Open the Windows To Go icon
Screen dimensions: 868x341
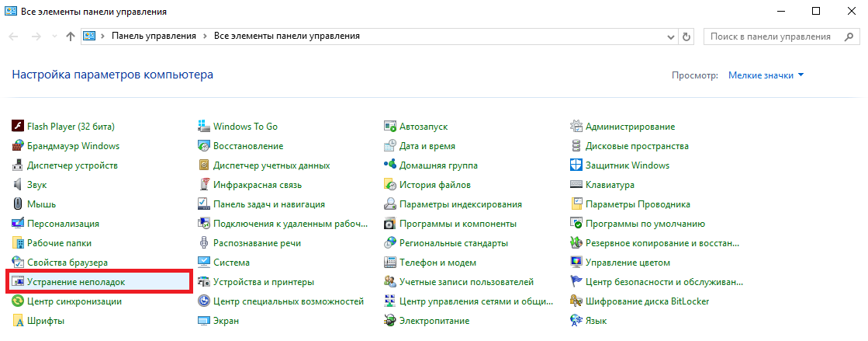204,127
